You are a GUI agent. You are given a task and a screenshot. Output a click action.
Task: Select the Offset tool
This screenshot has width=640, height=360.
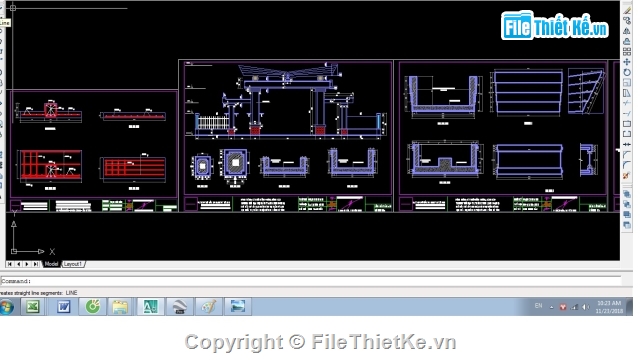(x=627, y=41)
